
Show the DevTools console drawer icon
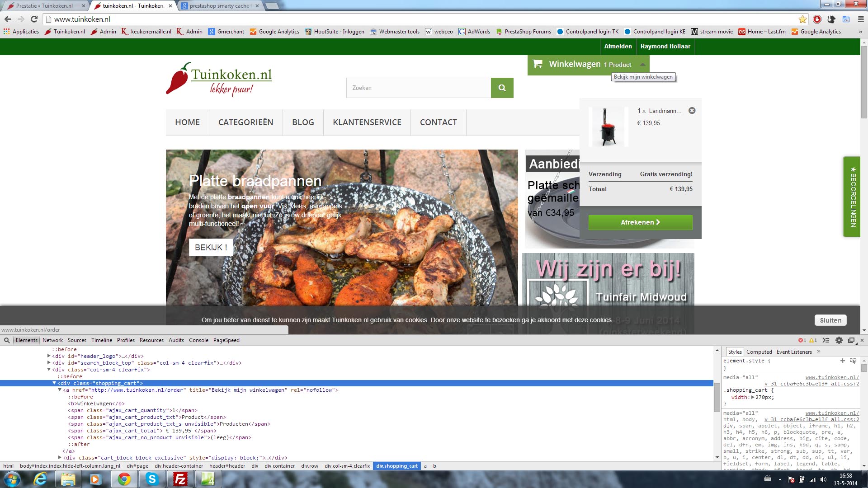point(826,340)
